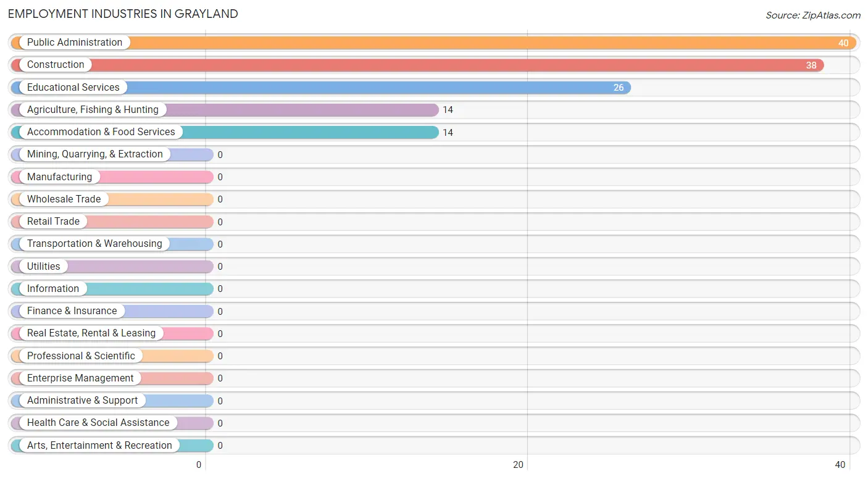Click the Utilities label
The height and width of the screenshot is (479, 868).
[x=44, y=267]
